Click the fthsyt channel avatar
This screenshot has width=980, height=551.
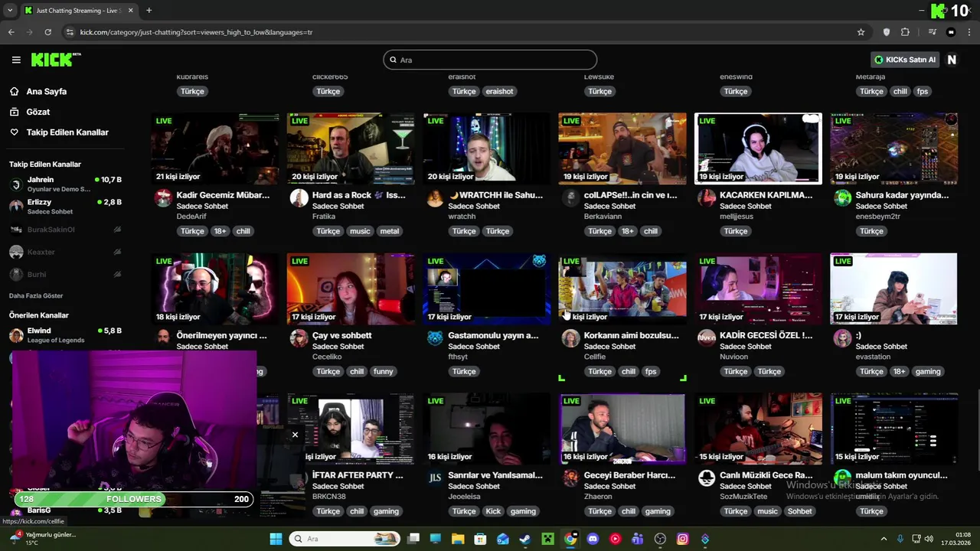435,338
